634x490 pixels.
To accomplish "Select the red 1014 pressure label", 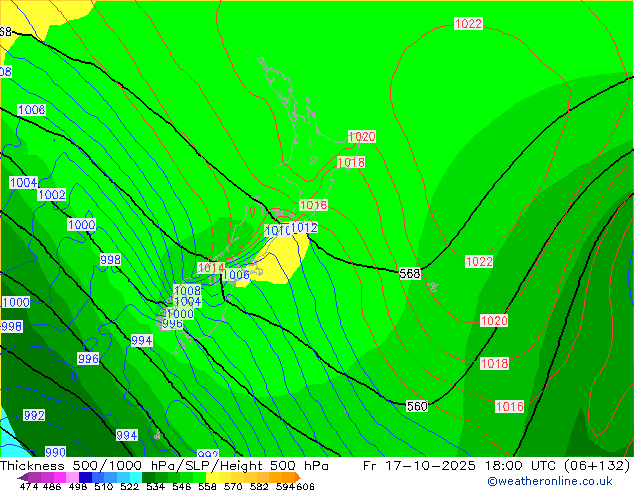I will click(211, 268).
